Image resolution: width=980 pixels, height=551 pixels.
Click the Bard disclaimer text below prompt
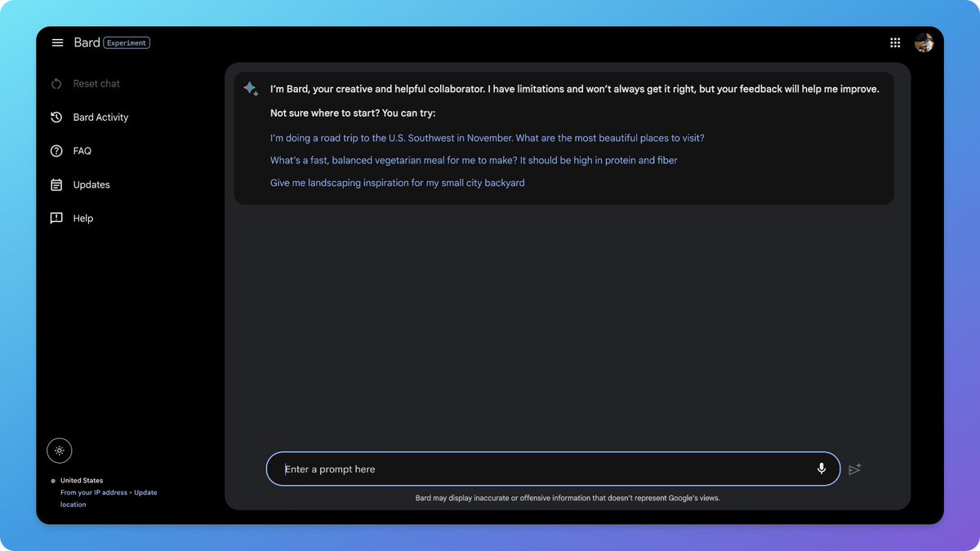coord(568,497)
